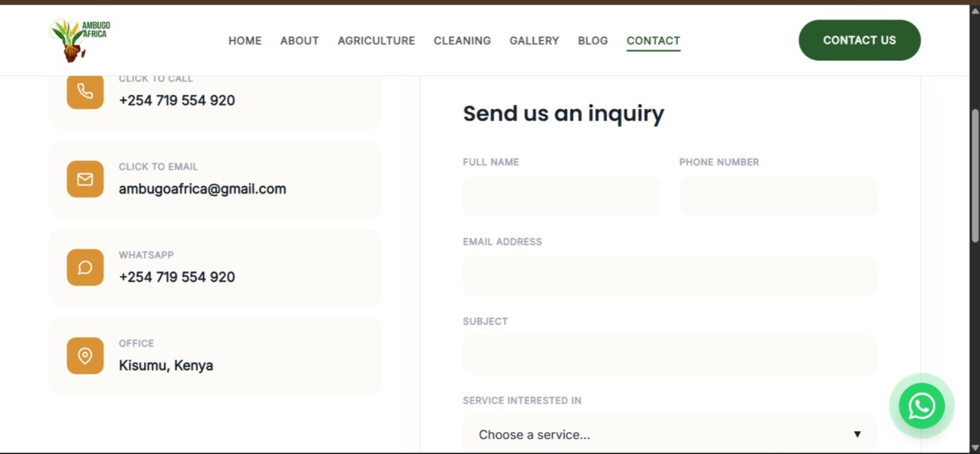Click the service dropdown arrow
Viewport: 980px width, 454px height.
[x=857, y=434]
